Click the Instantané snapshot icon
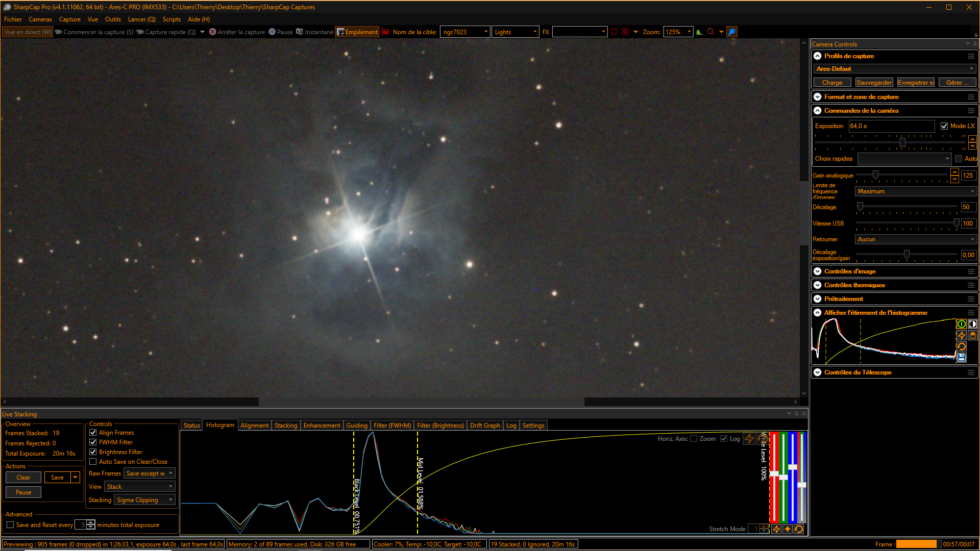 [300, 32]
